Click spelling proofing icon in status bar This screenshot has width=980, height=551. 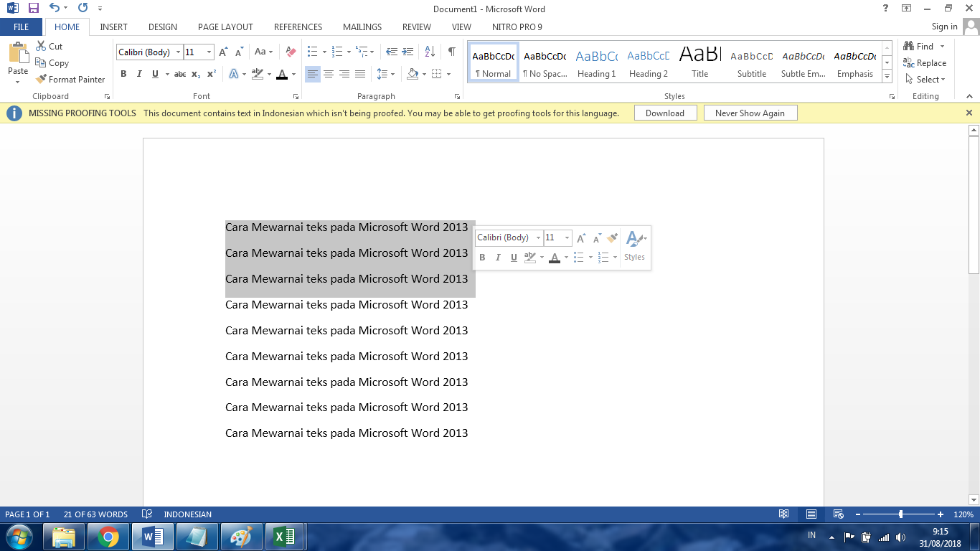click(147, 514)
